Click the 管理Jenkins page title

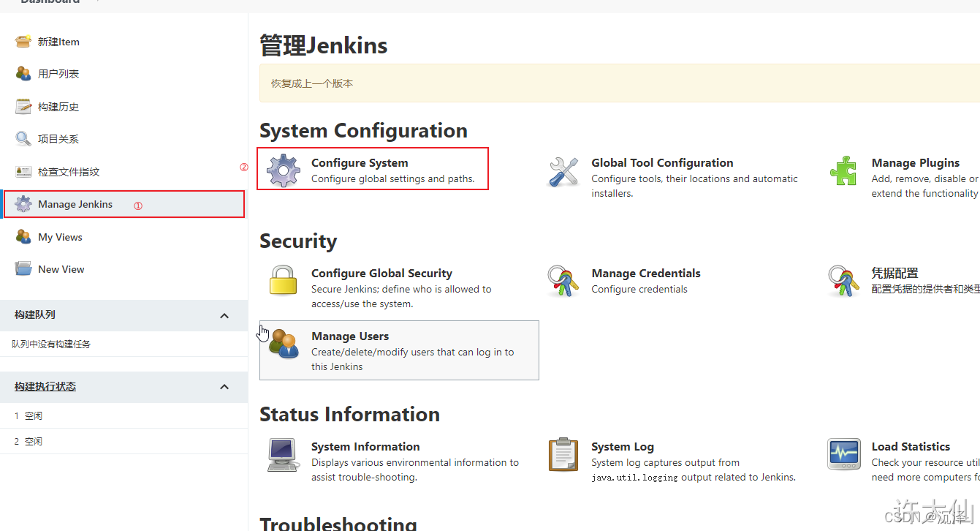(x=324, y=45)
